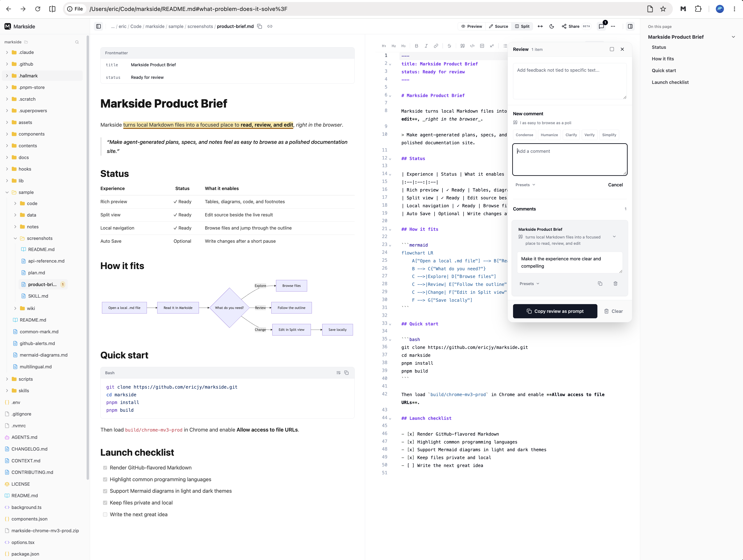Check the 'Write the next great idea' checkbox
This screenshot has height=560, width=743.
(105, 514)
